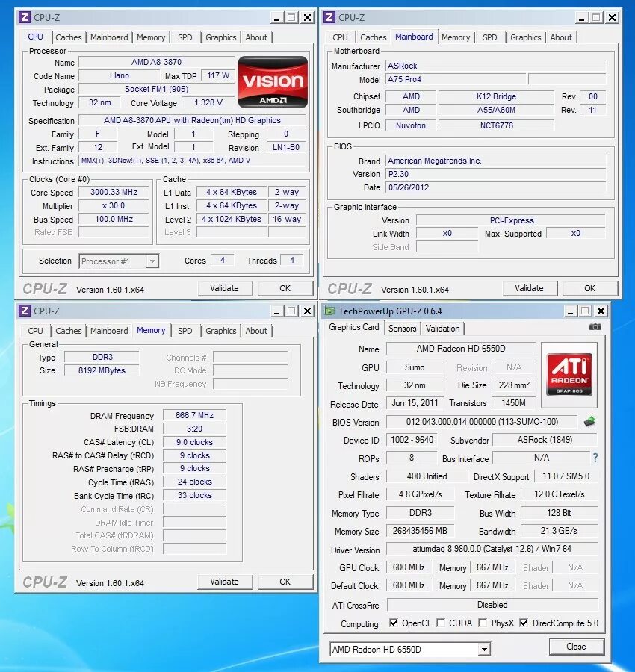635x672 pixels.
Task: Click the ATI CrossFire Disabled field
Action: [x=492, y=605]
